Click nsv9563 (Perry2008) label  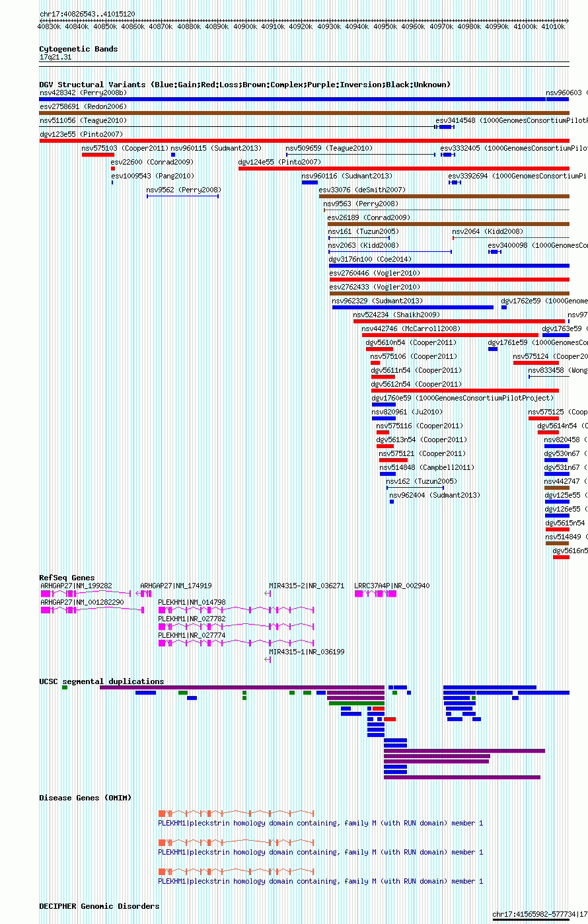pos(361,204)
